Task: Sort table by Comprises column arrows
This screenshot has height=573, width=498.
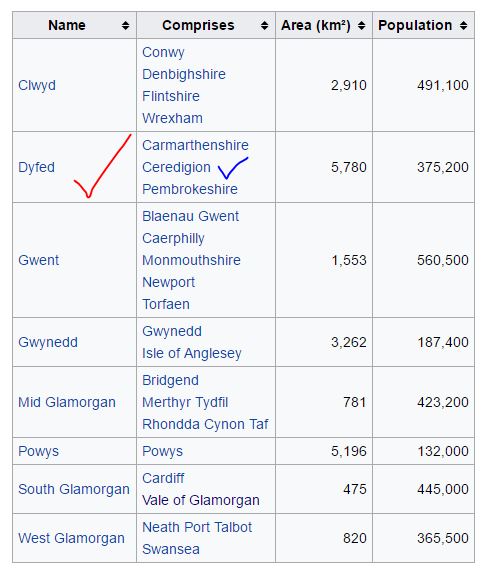Action: tap(264, 26)
